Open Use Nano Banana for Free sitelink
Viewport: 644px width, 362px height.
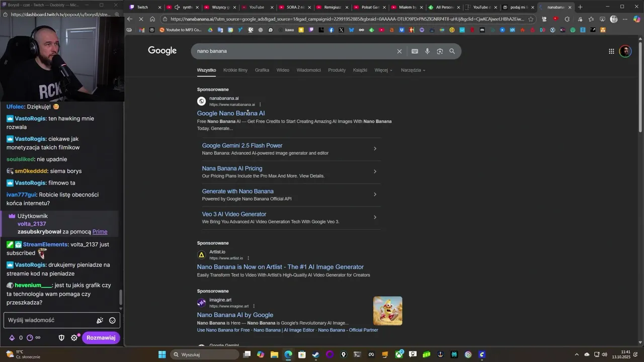[223, 330]
